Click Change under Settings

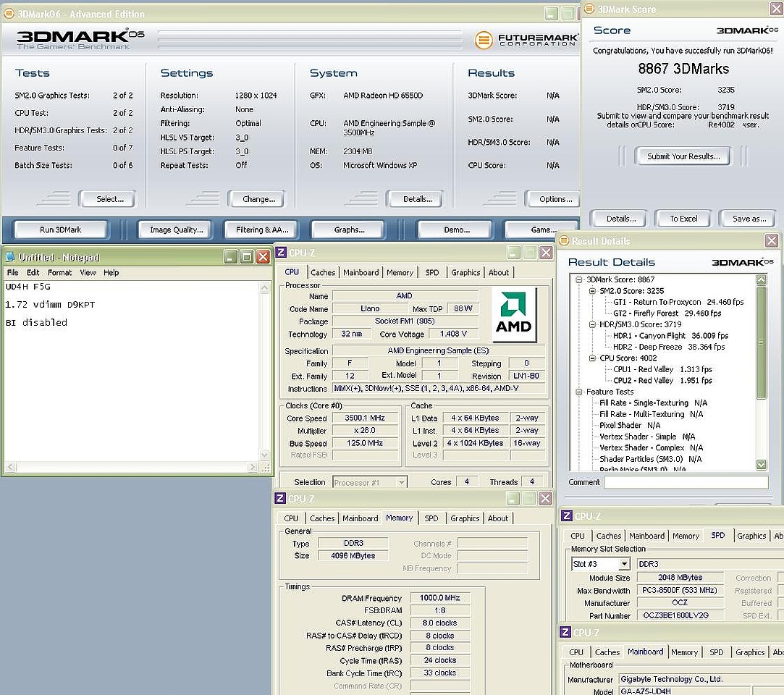tap(258, 199)
